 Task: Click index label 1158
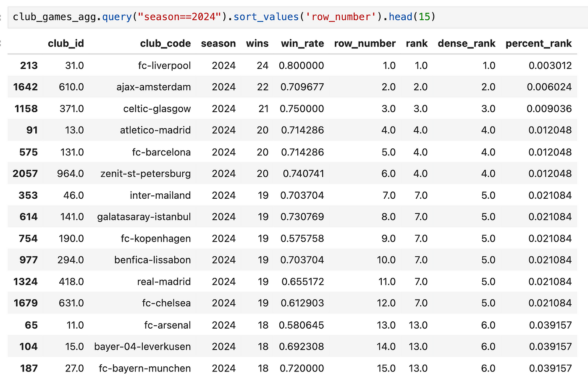click(26, 109)
